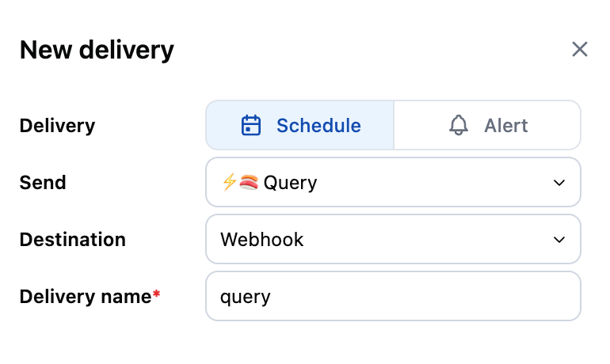The width and height of the screenshot is (610, 364).
Task: Open the Send dropdown showing Query
Action: pyautogui.click(x=393, y=183)
